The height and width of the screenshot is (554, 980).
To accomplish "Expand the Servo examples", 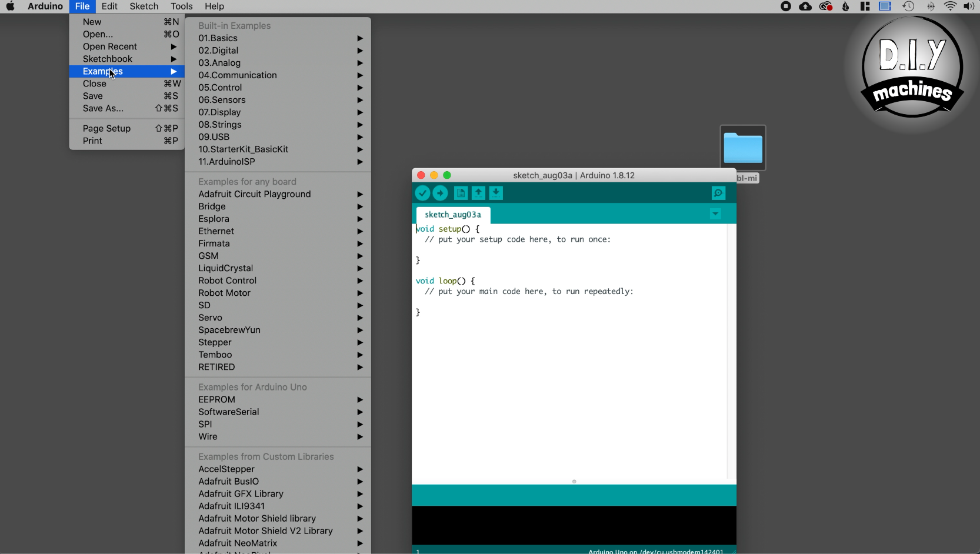I will click(278, 318).
